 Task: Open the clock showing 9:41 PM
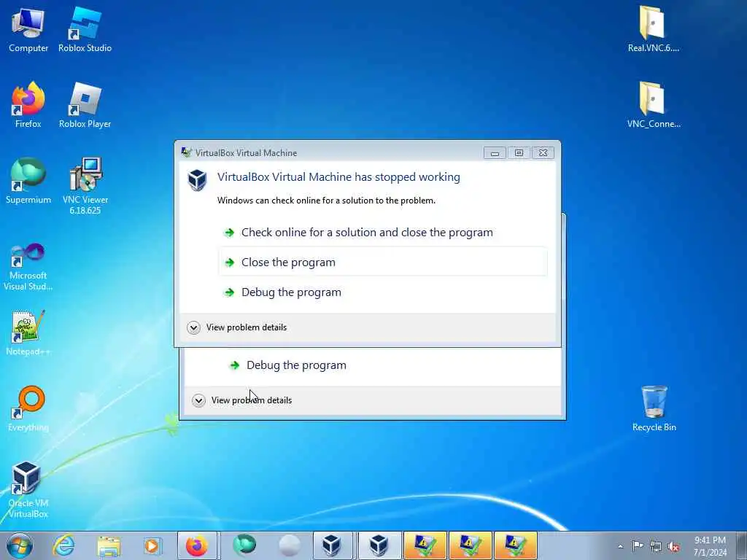click(x=710, y=545)
